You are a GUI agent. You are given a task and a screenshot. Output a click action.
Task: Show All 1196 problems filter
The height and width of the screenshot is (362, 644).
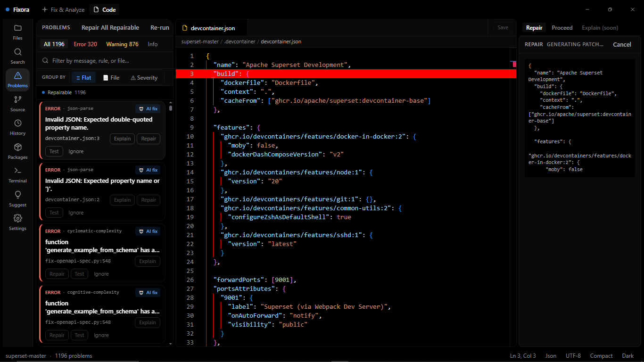54,44
